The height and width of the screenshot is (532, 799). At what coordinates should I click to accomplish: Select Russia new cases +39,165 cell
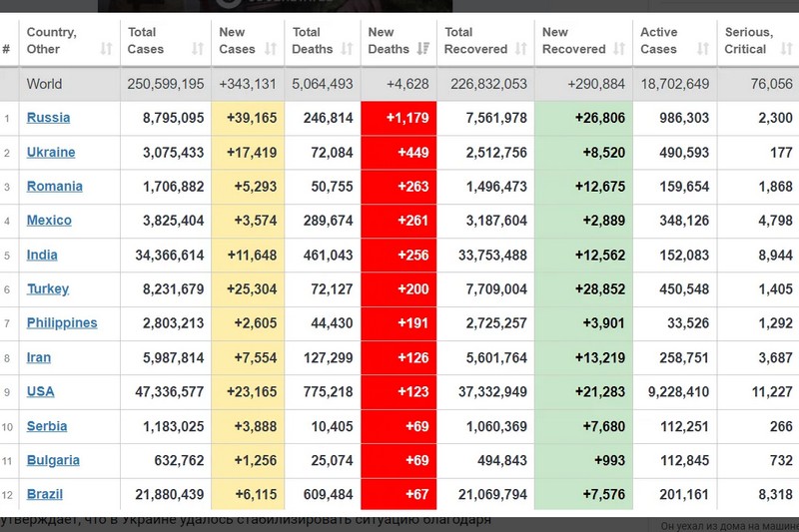click(248, 118)
